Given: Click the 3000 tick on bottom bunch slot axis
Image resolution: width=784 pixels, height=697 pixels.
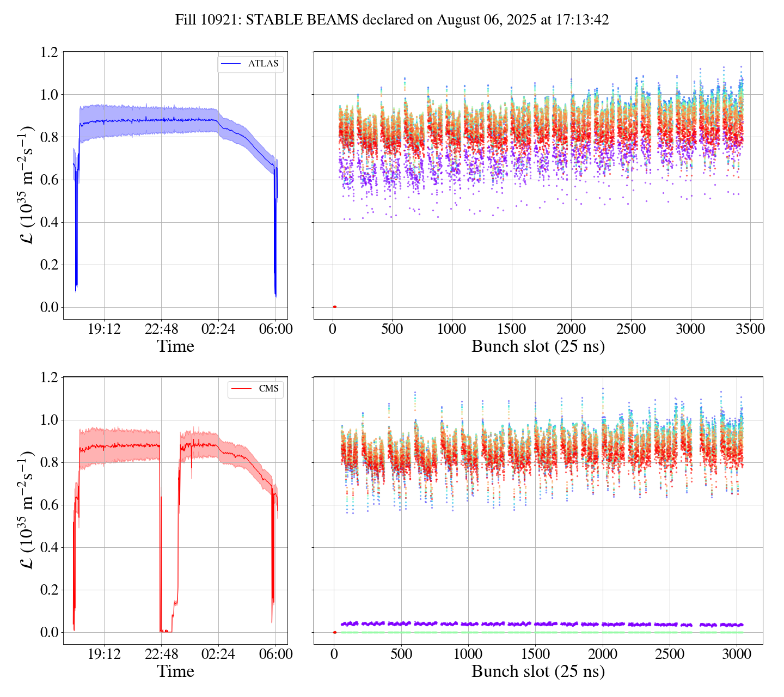Looking at the screenshot, I should coord(736,654).
